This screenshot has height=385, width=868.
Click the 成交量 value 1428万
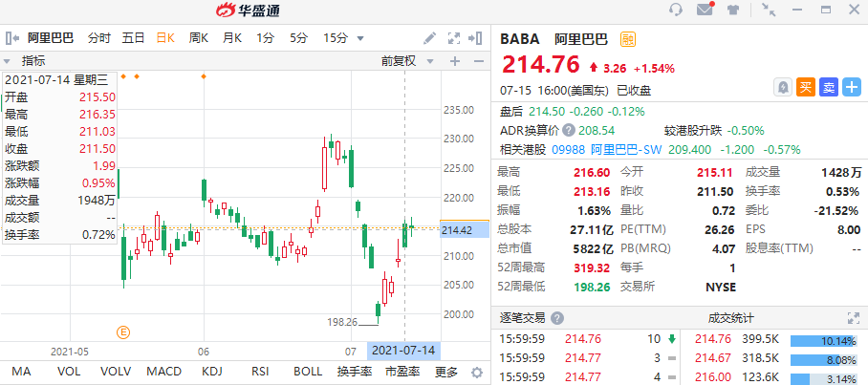pyautogui.click(x=841, y=173)
